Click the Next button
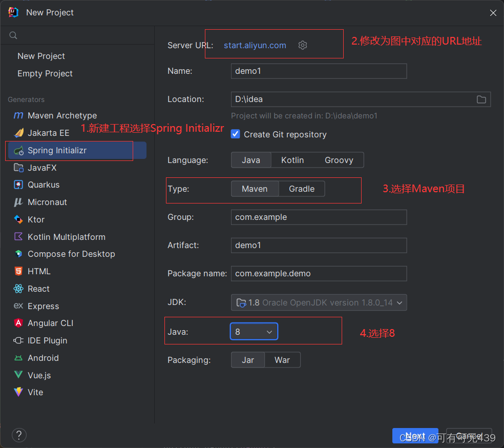Viewport: 504px width, 448px height. tap(415, 436)
